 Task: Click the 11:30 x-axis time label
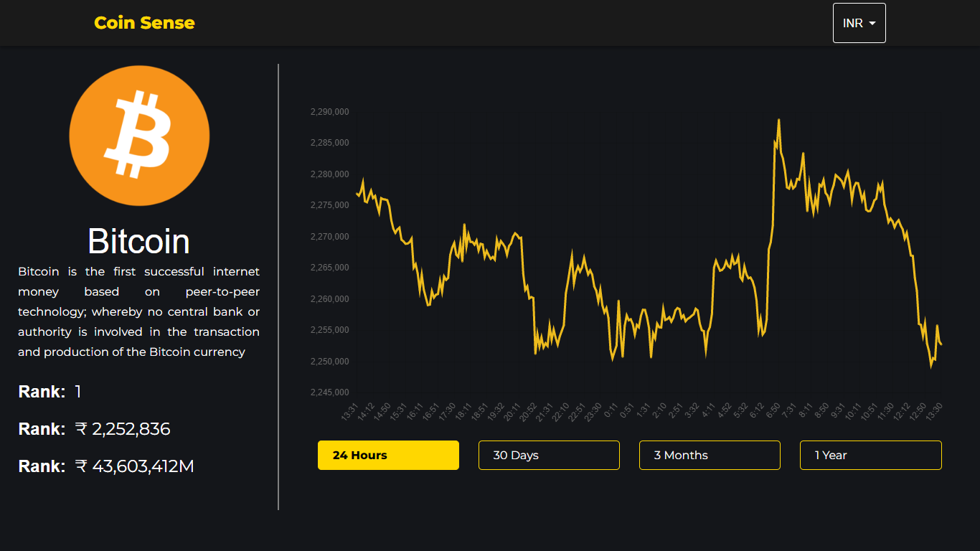pos(885,412)
